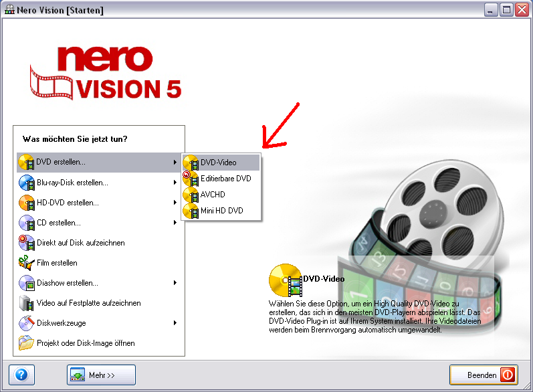Expand the Diashow erstellen submenu arrow

(x=175, y=283)
